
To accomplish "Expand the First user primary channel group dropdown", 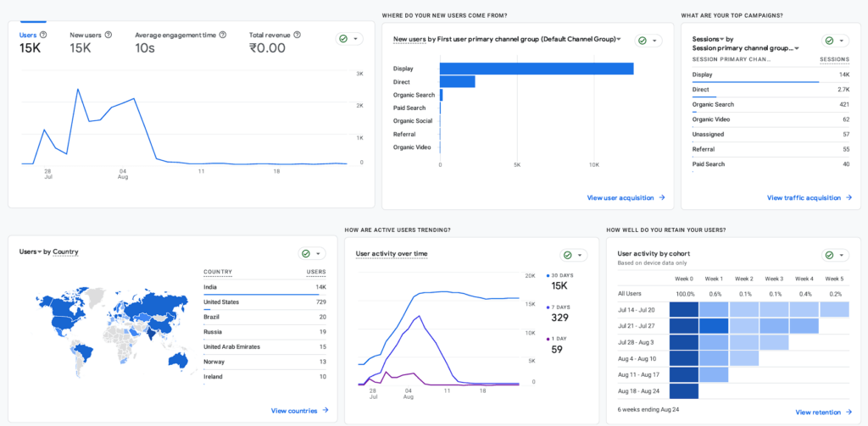I will coord(618,39).
